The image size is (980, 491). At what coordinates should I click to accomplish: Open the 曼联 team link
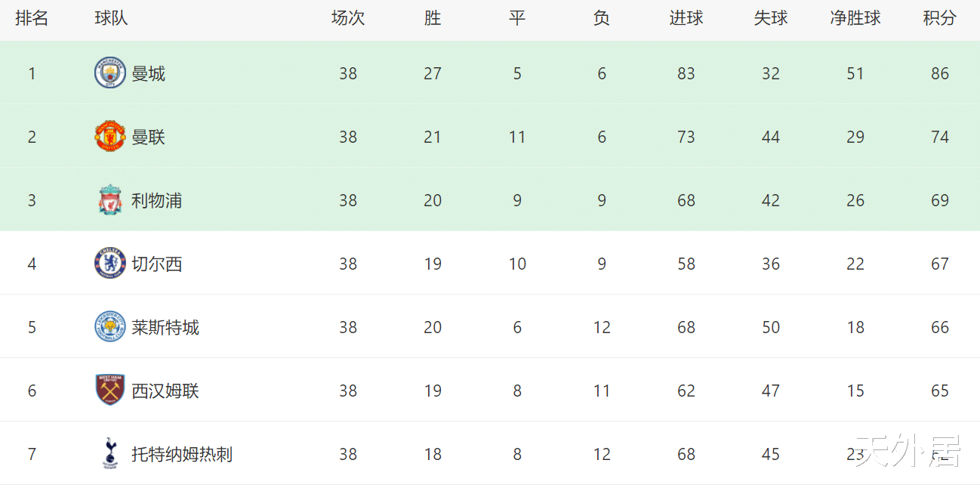pos(148,137)
